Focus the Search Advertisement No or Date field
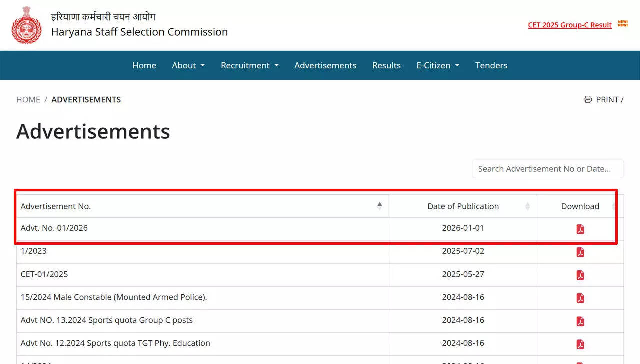 click(x=547, y=169)
